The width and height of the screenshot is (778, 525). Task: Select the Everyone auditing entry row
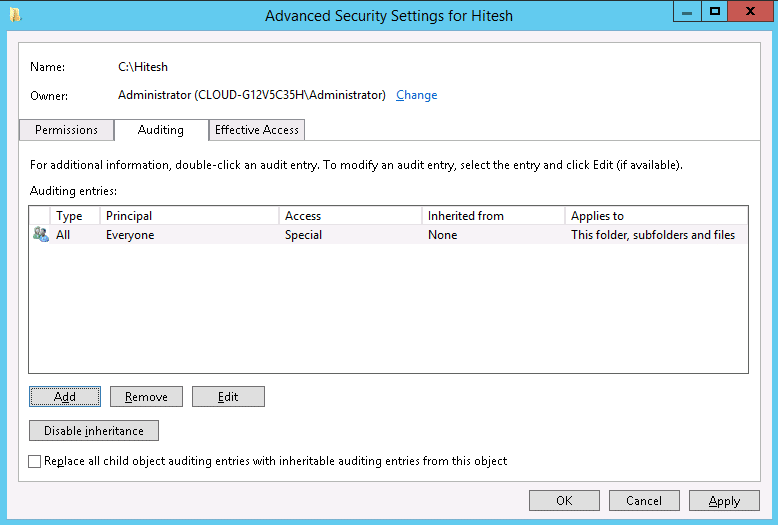[x=389, y=234]
